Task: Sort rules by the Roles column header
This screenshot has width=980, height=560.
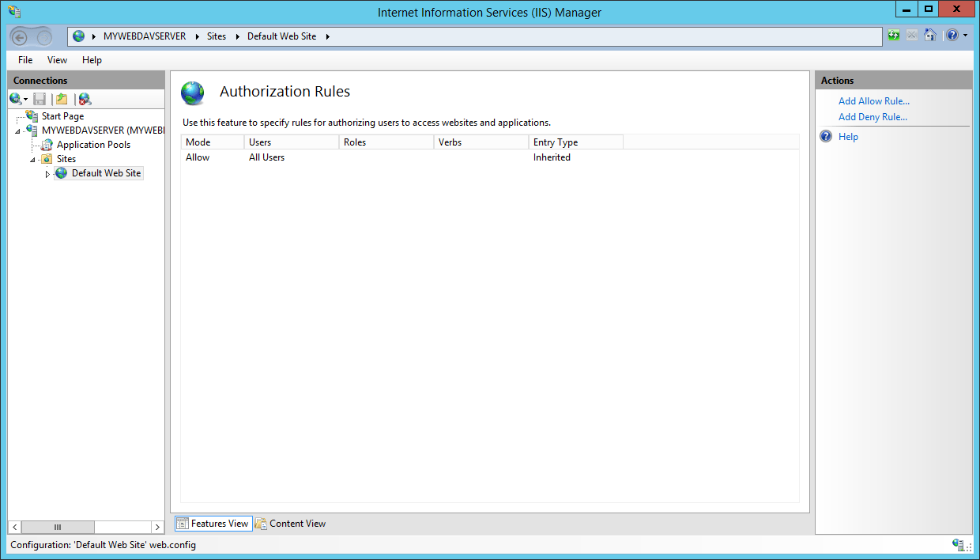Action: (x=386, y=142)
